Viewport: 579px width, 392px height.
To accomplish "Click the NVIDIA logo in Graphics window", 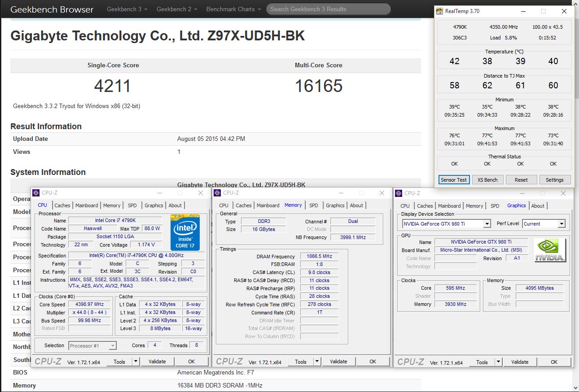I will point(550,250).
